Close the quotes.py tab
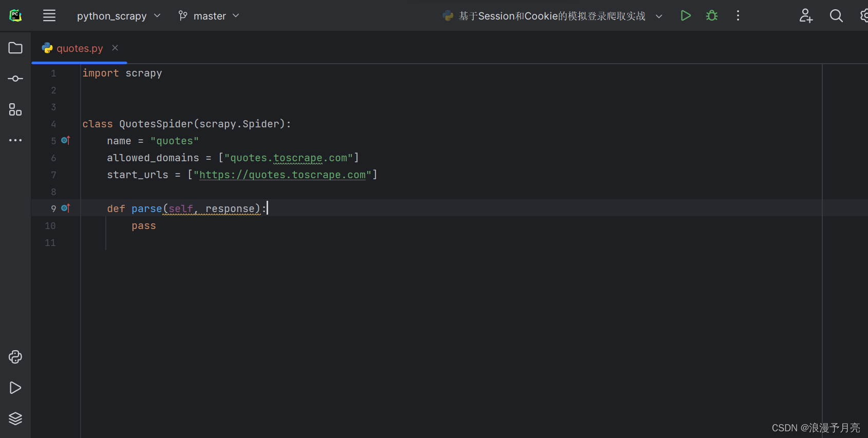Image resolution: width=868 pixels, height=438 pixels. [x=115, y=48]
